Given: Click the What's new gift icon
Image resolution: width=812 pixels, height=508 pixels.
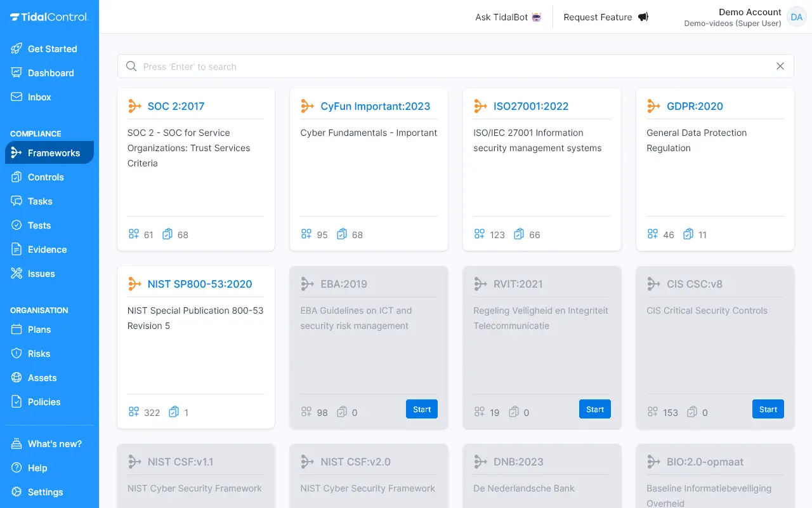Looking at the screenshot, I should coord(16,444).
